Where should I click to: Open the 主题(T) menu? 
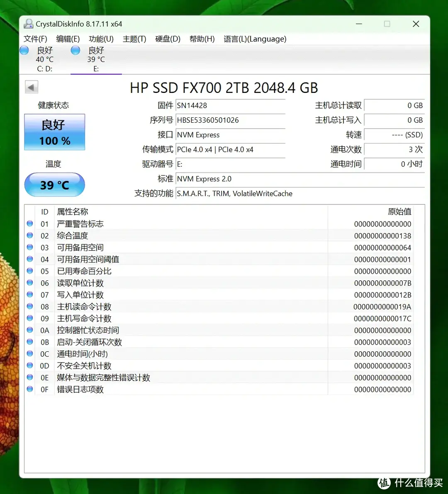click(134, 39)
